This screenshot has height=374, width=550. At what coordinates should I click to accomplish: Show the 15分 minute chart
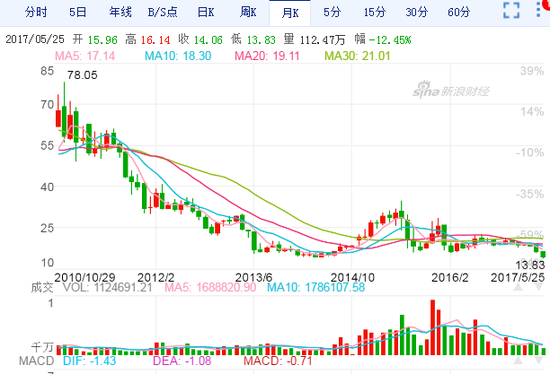coord(374,12)
